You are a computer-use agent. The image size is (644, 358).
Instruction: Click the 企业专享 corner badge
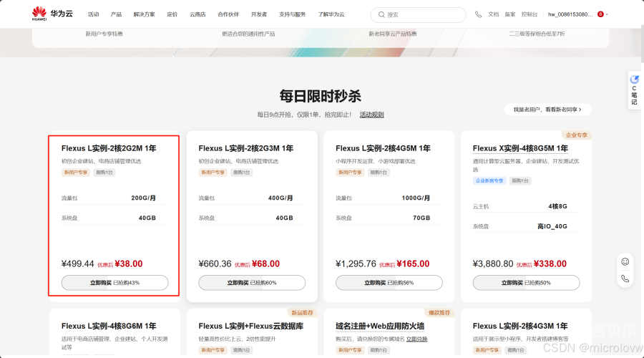click(x=577, y=135)
